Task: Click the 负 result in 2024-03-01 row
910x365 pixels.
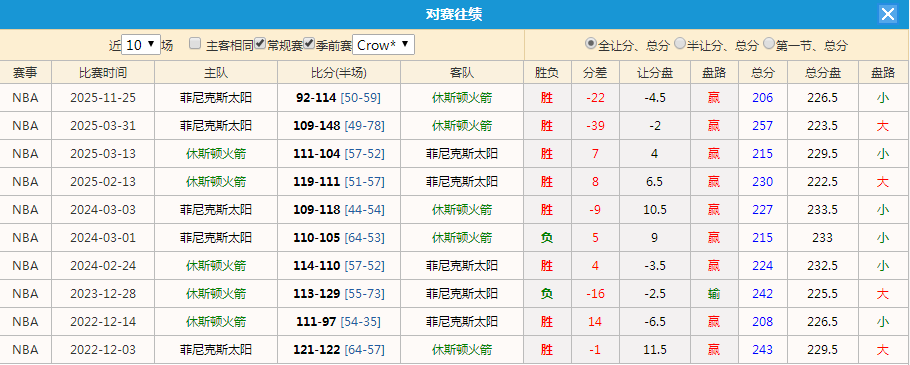Action: 547,237
